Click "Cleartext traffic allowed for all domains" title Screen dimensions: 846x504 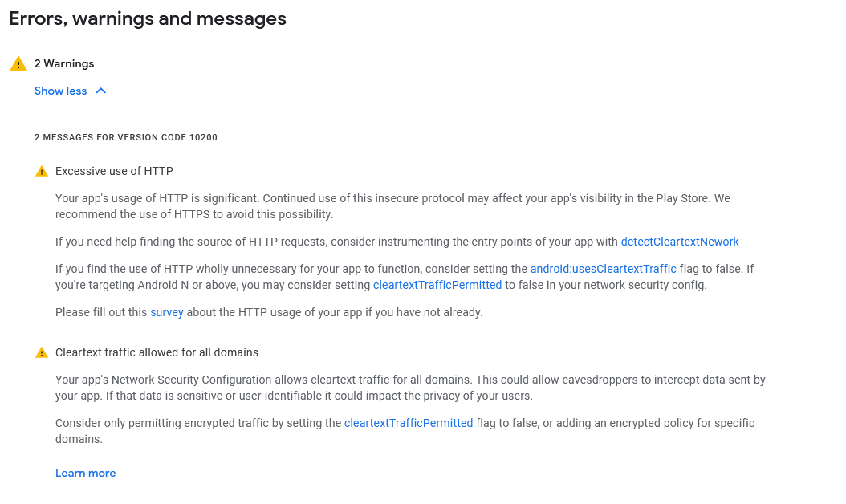point(157,352)
